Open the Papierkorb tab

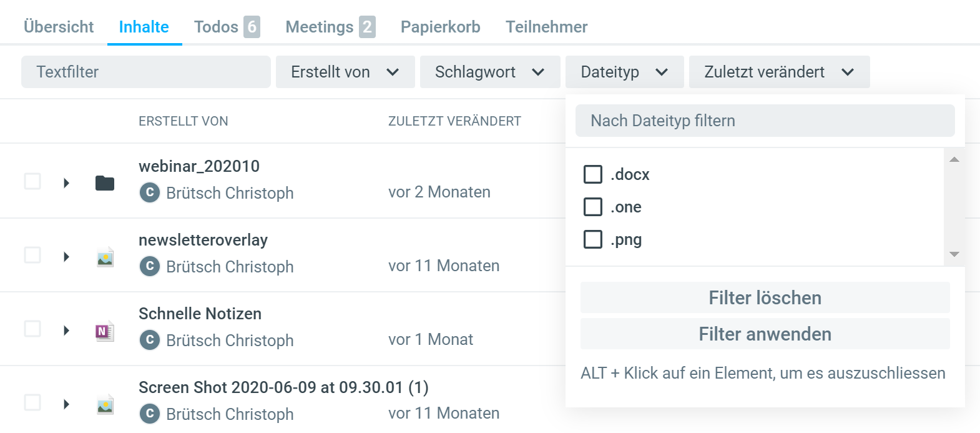pyautogui.click(x=440, y=27)
